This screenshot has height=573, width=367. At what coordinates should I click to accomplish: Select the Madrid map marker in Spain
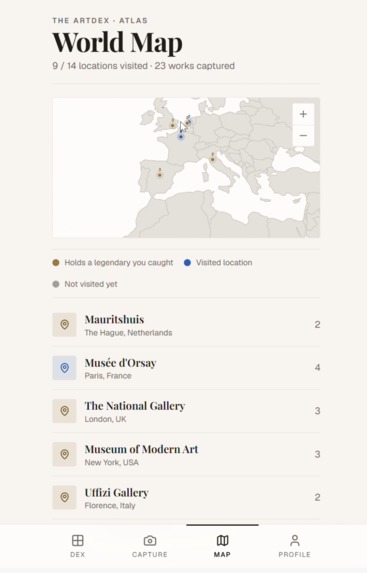[x=159, y=175]
